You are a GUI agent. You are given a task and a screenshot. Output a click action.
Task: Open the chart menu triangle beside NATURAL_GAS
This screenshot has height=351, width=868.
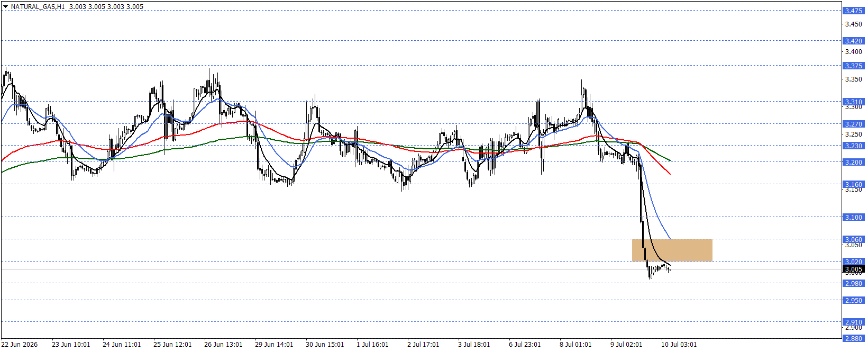[5, 7]
